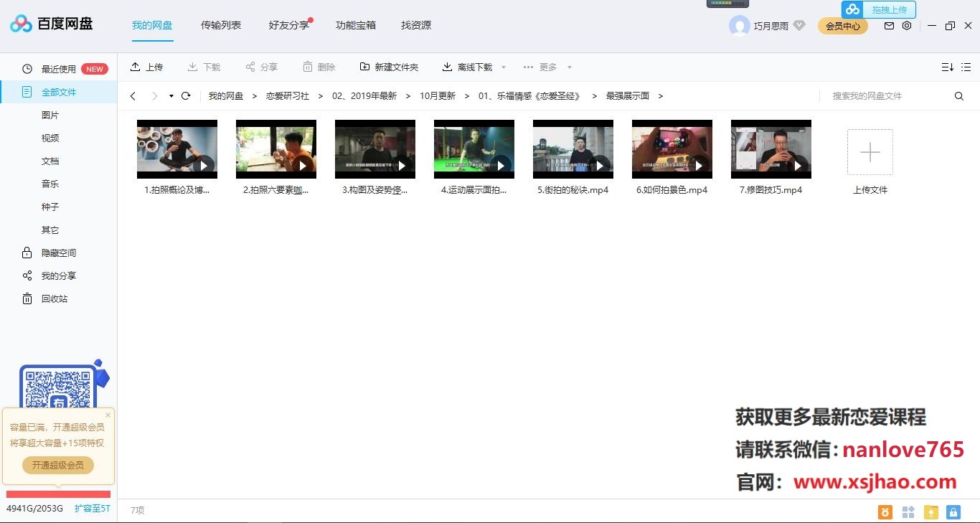Image resolution: width=980 pixels, height=523 pixels.
Task: Select video 5.街拍的秘决.mp4
Action: 573,158
